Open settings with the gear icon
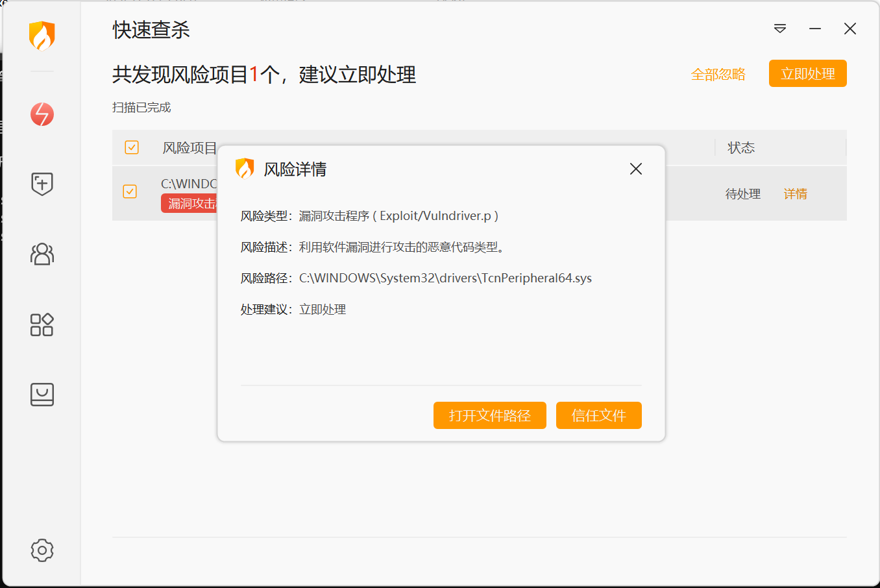 (x=42, y=550)
